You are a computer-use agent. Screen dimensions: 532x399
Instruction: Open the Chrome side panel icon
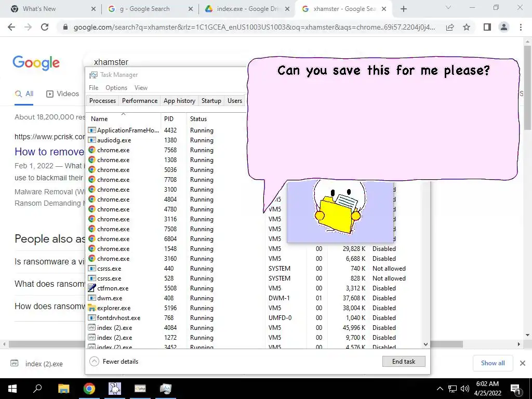pyautogui.click(x=487, y=27)
